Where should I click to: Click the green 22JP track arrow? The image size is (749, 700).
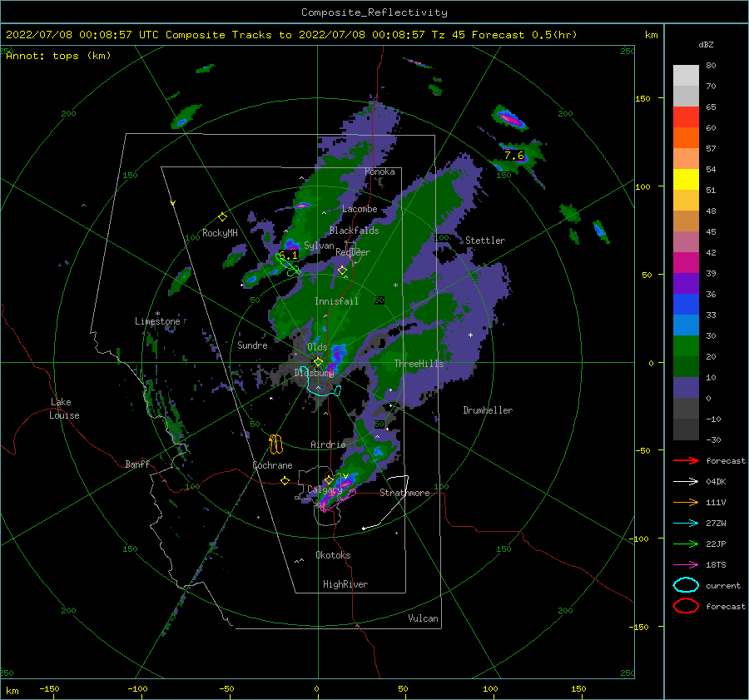coord(686,544)
